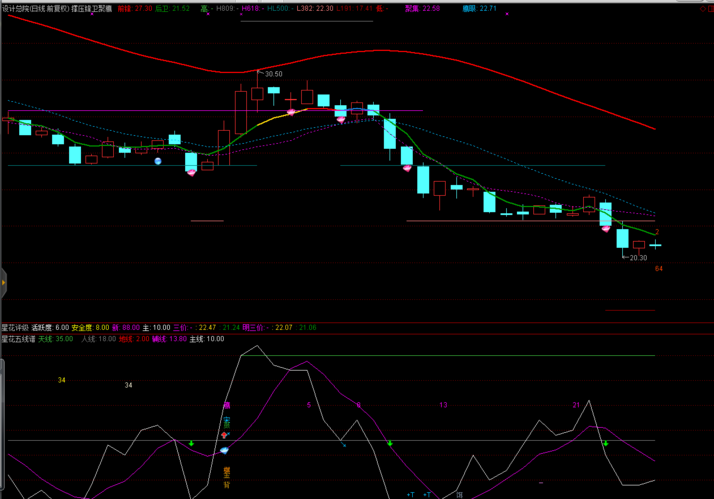Click the 天线 35.00 reading
The height and width of the screenshot is (499, 714).
tap(56, 339)
